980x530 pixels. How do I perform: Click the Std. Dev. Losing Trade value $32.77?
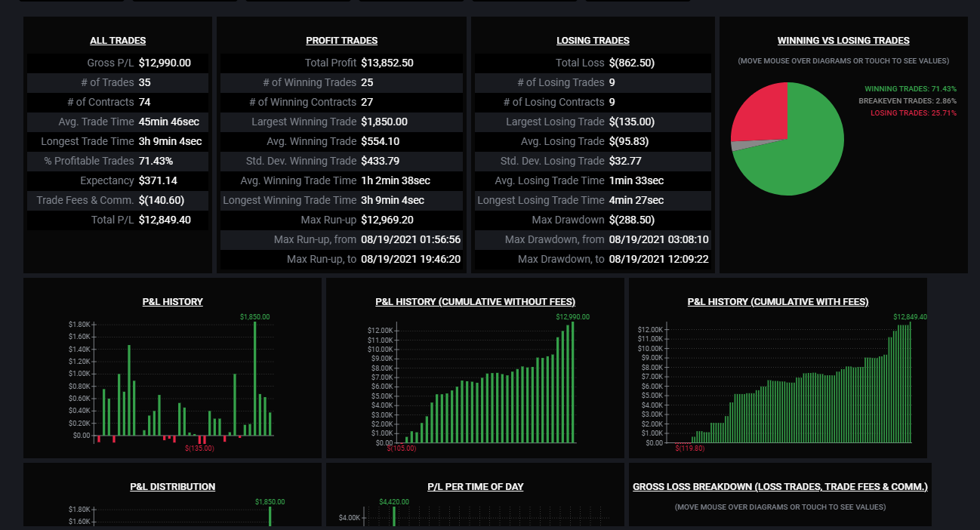click(625, 161)
